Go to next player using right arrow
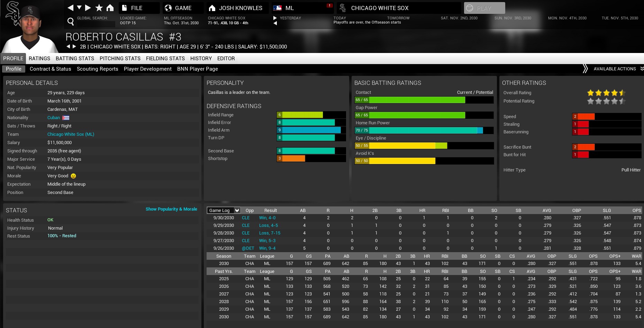This screenshot has height=328, width=644. tap(74, 46)
